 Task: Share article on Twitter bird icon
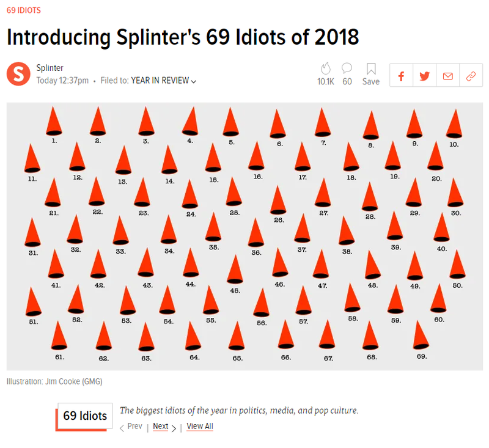tap(424, 76)
